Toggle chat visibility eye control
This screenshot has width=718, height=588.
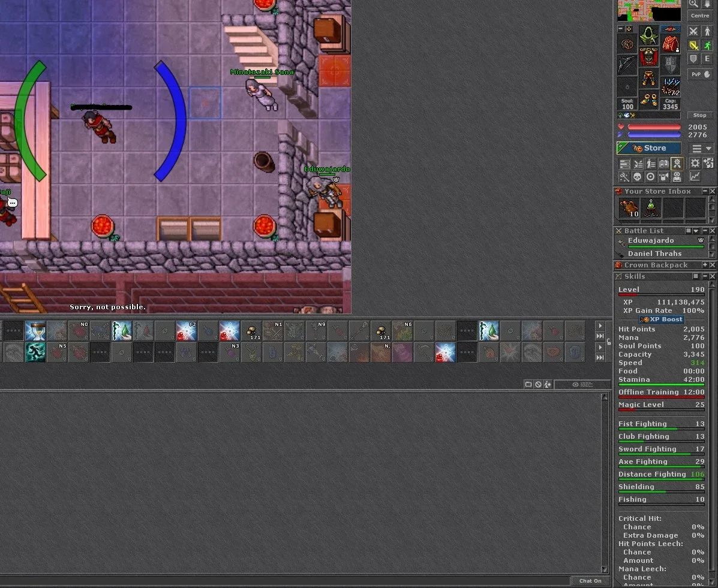coord(582,384)
